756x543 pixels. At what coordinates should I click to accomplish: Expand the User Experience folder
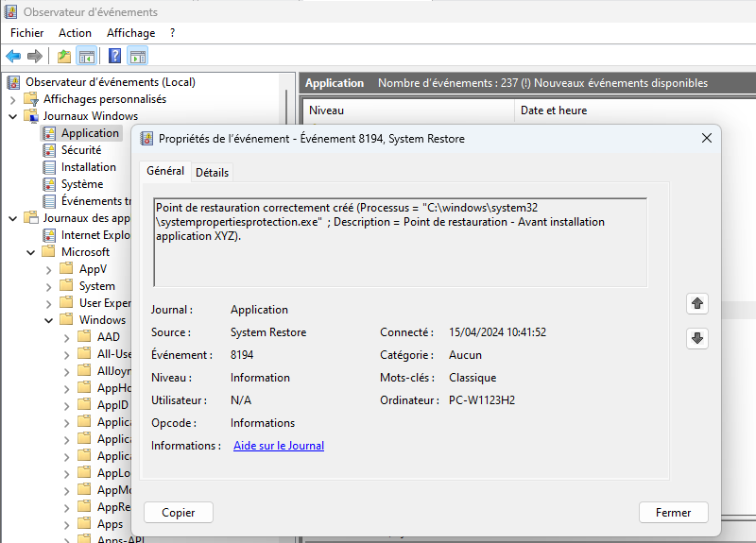pos(49,303)
